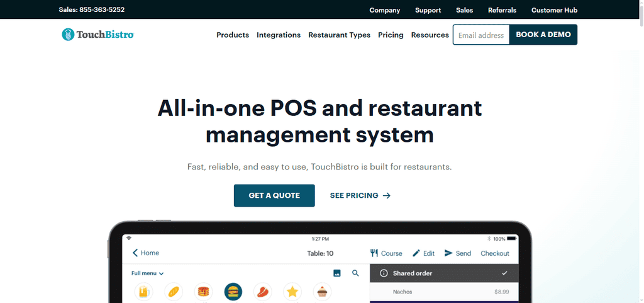
Task: Open the Products menu
Action: (233, 35)
